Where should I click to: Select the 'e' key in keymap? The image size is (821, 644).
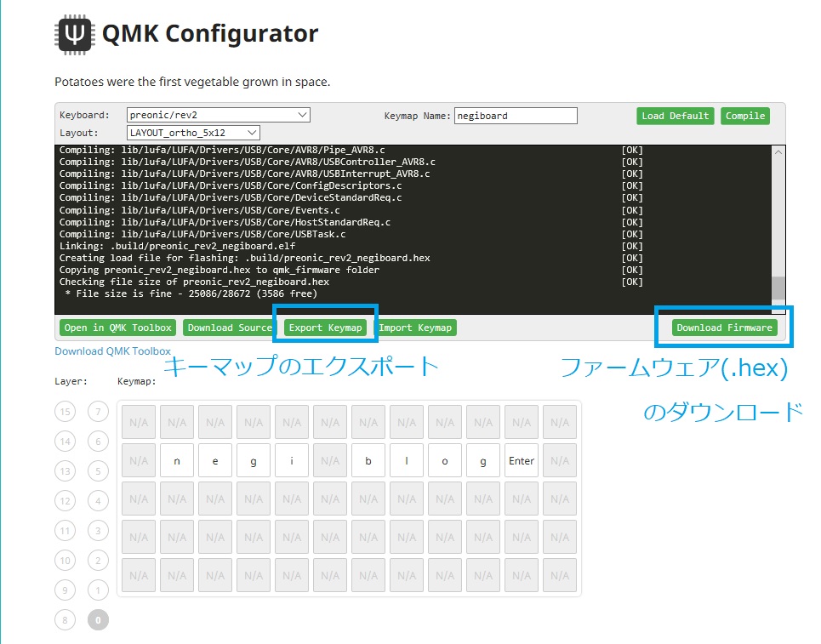pyautogui.click(x=215, y=461)
